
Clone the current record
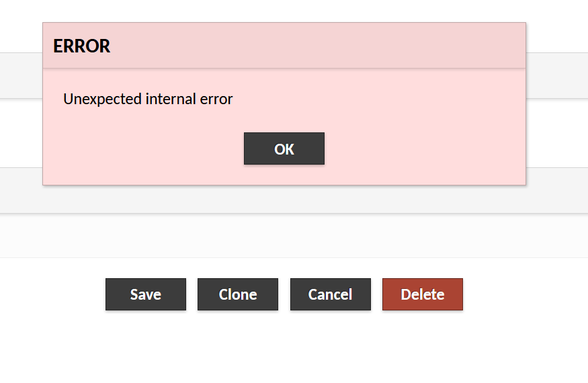pos(238,294)
